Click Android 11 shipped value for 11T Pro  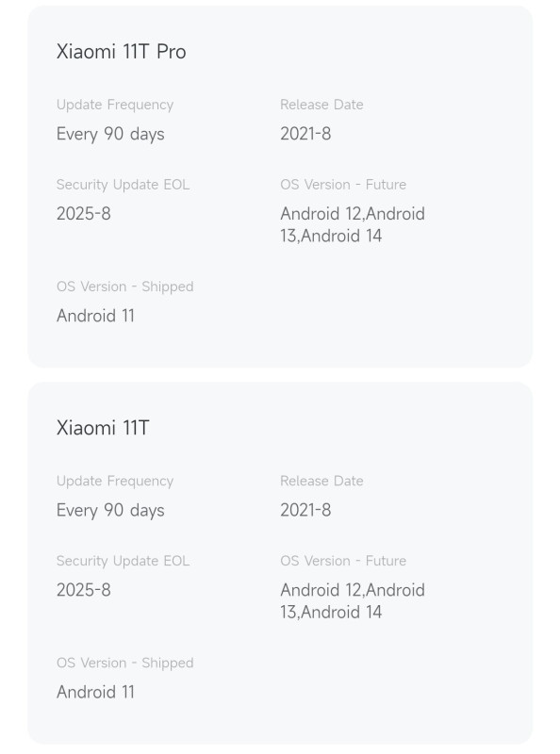95,316
